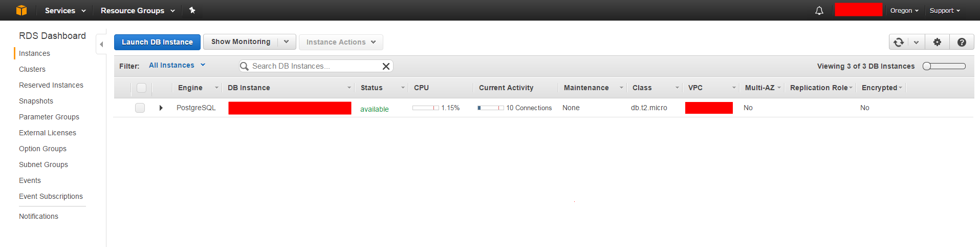The image size is (980, 247).
Task: Go to Clusters in the sidebar
Action: click(32, 69)
